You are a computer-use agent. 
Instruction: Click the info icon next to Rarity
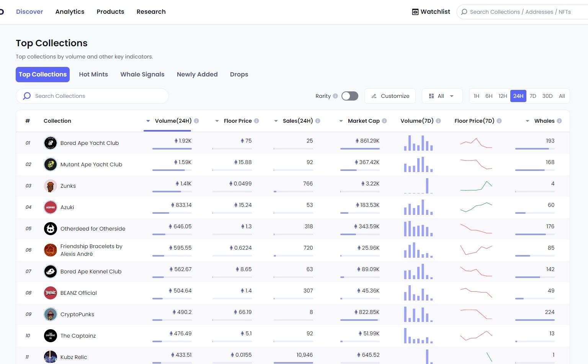click(x=335, y=96)
